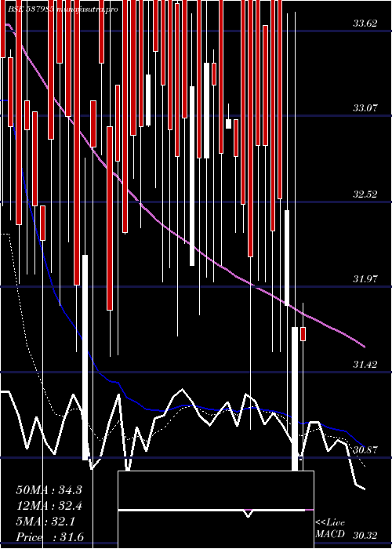392x549 pixels.
Task: Click the 30.87 price axis label
Action: click(x=365, y=450)
